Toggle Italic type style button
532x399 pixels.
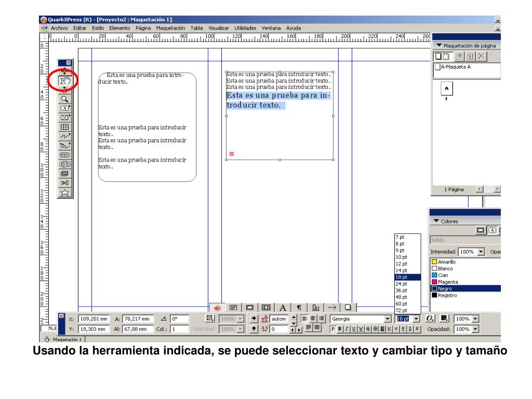(347, 329)
